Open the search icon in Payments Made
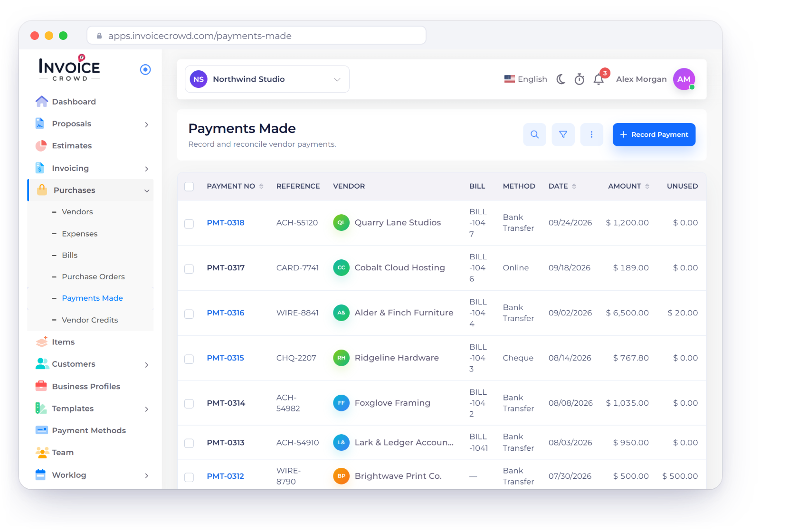 point(534,134)
